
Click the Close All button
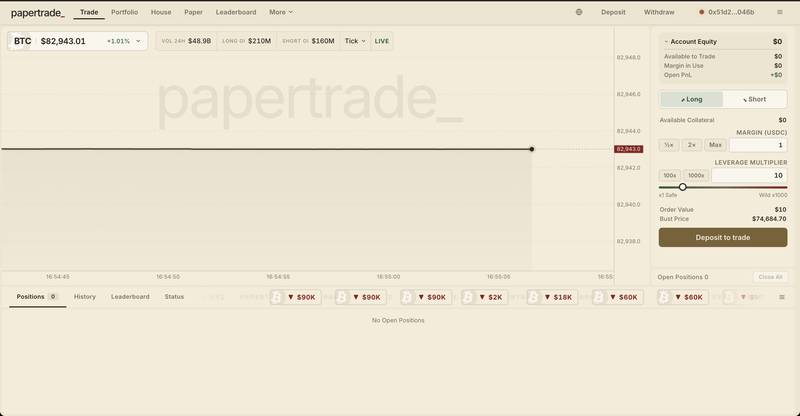[770, 277]
